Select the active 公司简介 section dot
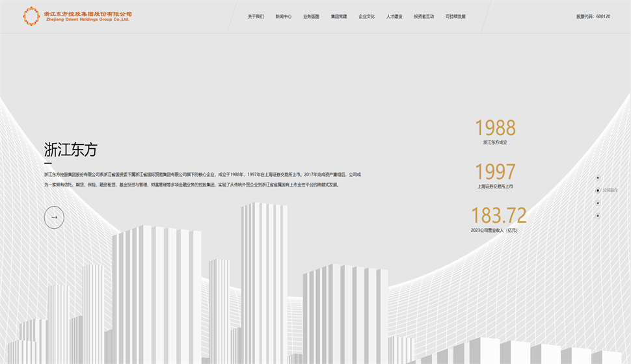Image resolution: width=631 pixels, height=364 pixels. click(x=598, y=190)
